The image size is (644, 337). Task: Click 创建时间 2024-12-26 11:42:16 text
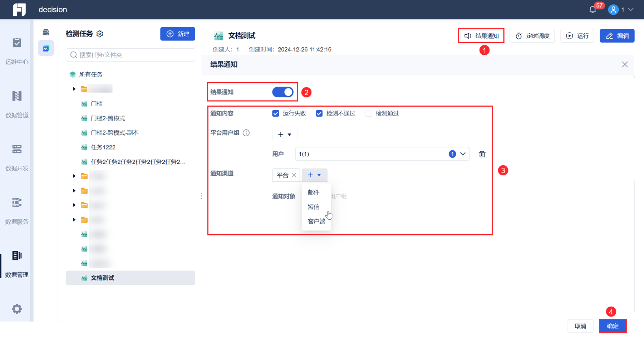[x=290, y=49]
